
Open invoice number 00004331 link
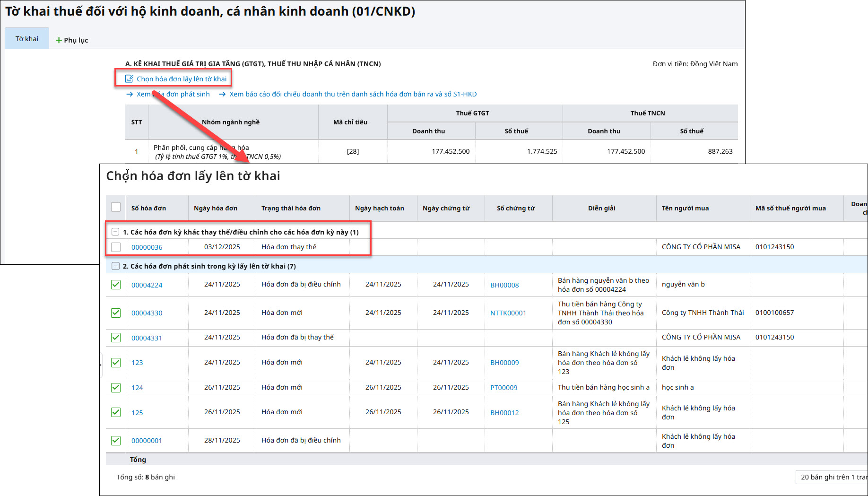click(x=147, y=338)
